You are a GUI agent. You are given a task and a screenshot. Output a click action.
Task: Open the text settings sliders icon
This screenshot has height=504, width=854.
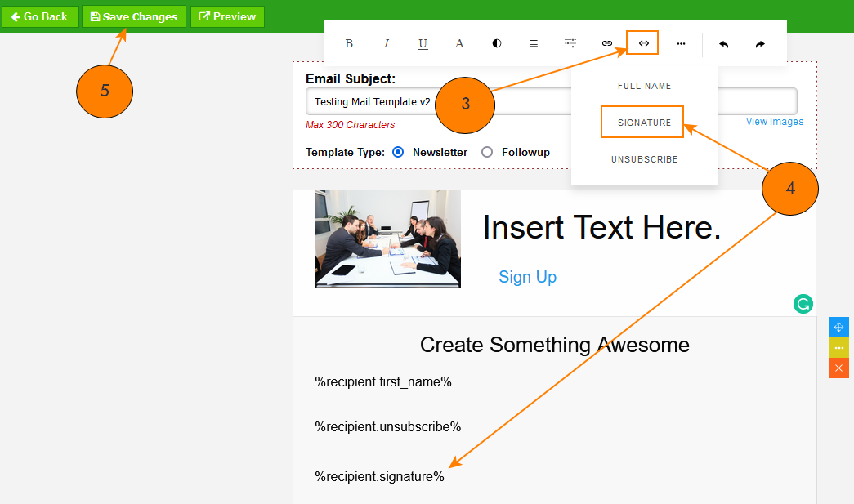[x=570, y=43]
